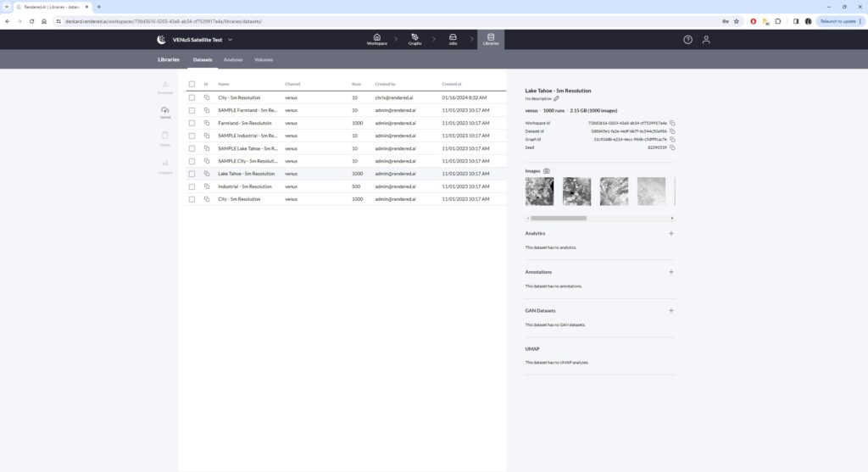
Task: Open the Graphs page from top navigation
Action: (415, 39)
